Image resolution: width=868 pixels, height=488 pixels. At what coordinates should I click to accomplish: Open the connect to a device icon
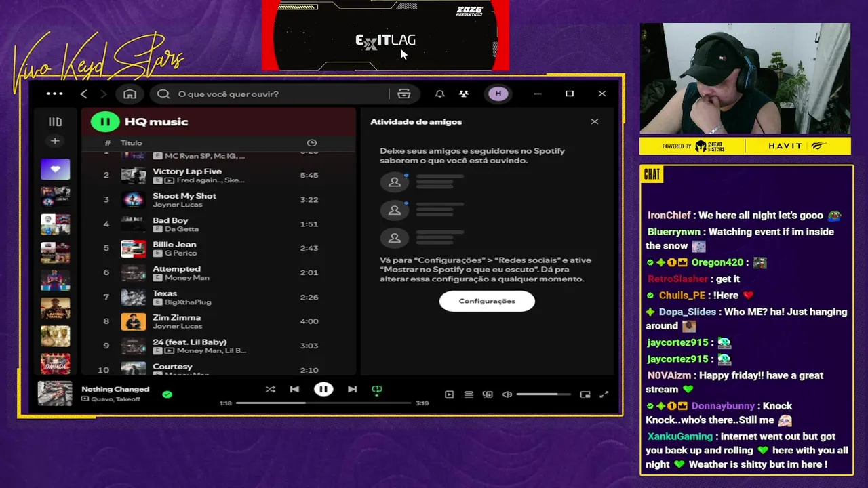[488, 394]
